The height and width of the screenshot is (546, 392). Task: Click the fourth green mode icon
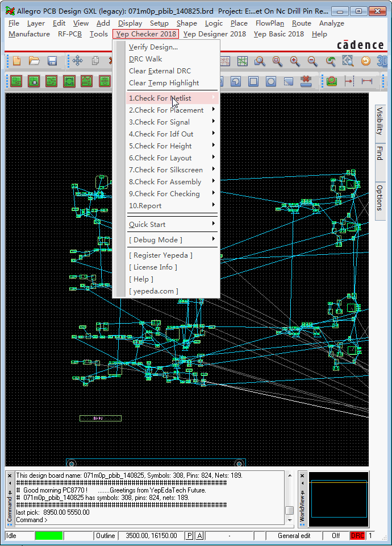pyautogui.click(x=69, y=81)
